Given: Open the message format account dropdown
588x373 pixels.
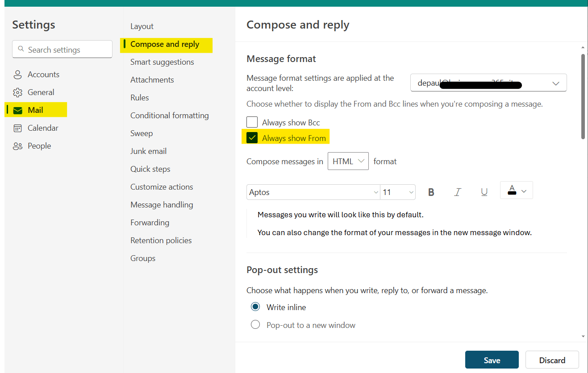Looking at the screenshot, I should [x=555, y=83].
